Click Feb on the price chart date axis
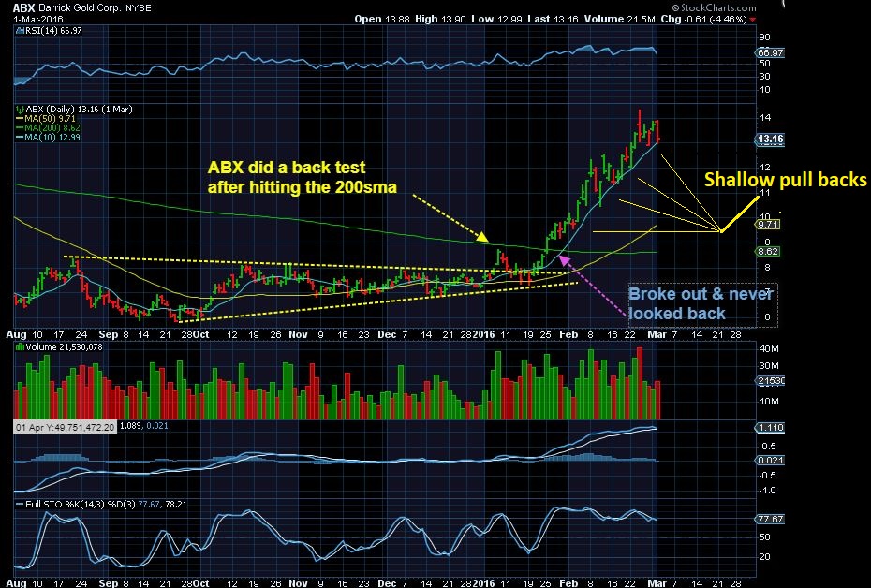 [568, 334]
